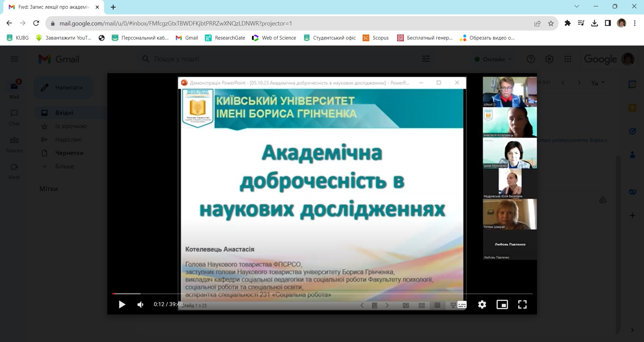Enable picture-in-picture mini player
Image resolution: width=644 pixels, height=342 pixels.
coord(502,304)
